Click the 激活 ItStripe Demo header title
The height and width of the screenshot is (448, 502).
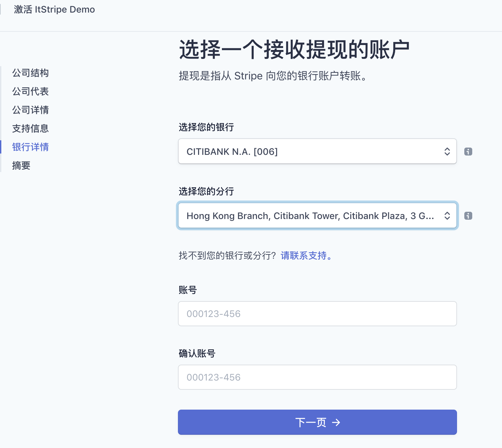coord(55,10)
